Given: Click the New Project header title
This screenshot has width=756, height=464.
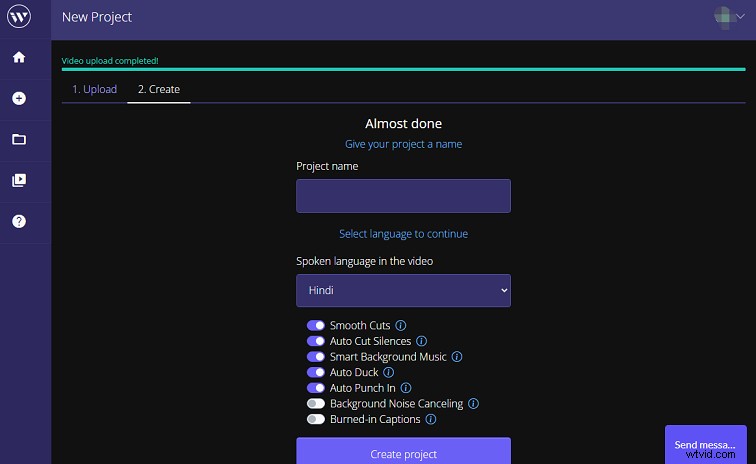Looking at the screenshot, I should (97, 17).
